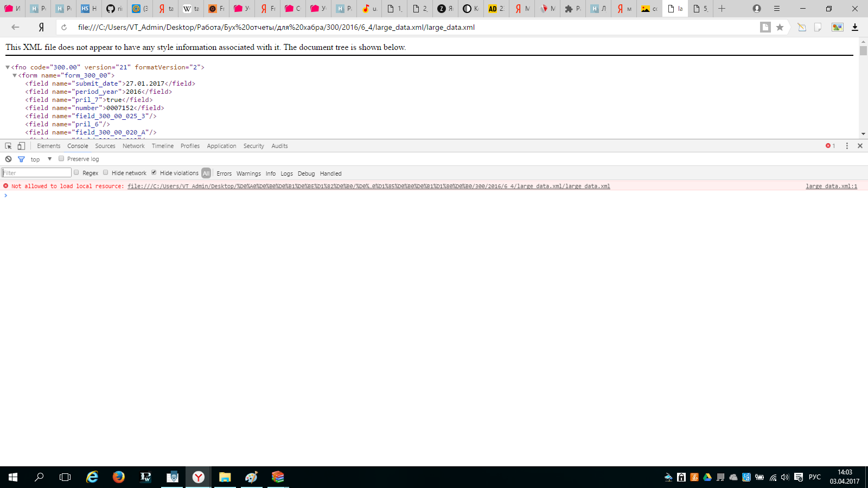Open the DevTools three-dot customize menu

click(x=847, y=146)
